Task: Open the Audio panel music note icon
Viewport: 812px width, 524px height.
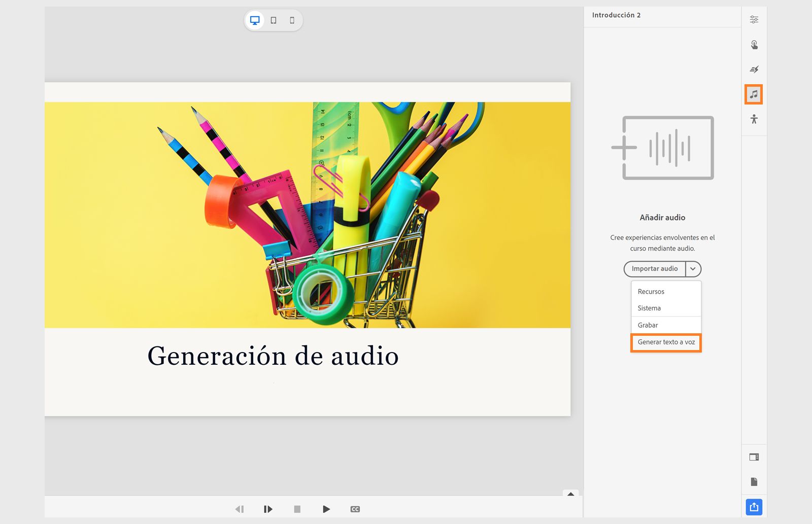Action: coord(754,94)
